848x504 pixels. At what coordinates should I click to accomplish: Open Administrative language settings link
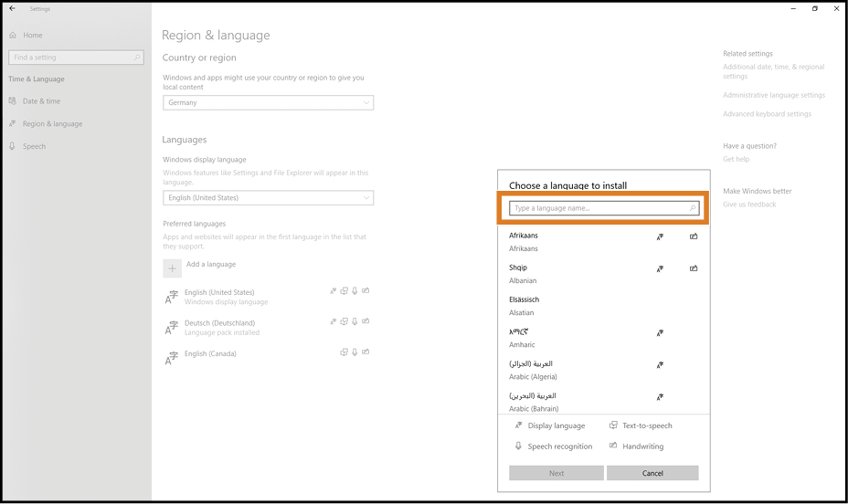point(774,95)
